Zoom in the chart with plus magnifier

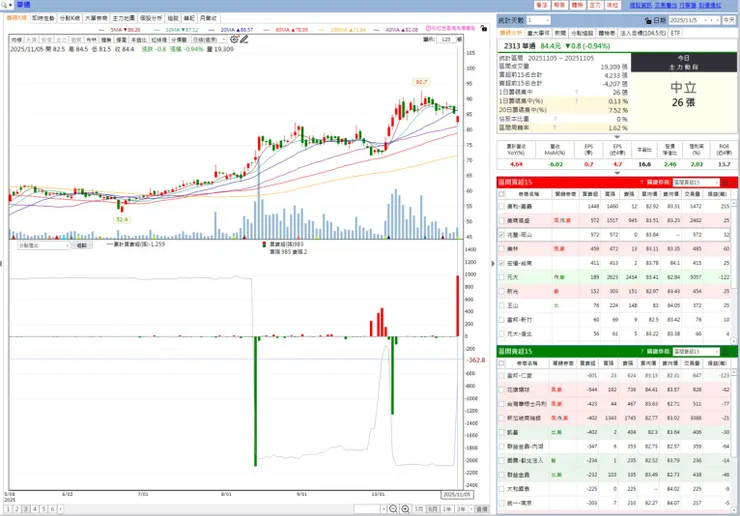[x=405, y=509]
